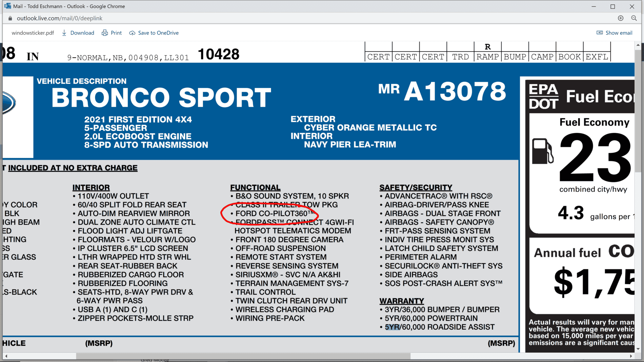Image resolution: width=644 pixels, height=362 pixels.
Task: Click the magnifier zoom icon at top right
Action: pyautogui.click(x=634, y=18)
